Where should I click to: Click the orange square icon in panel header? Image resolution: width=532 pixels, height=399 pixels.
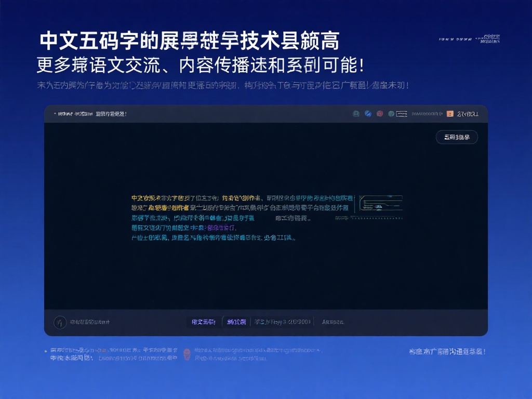[450, 114]
